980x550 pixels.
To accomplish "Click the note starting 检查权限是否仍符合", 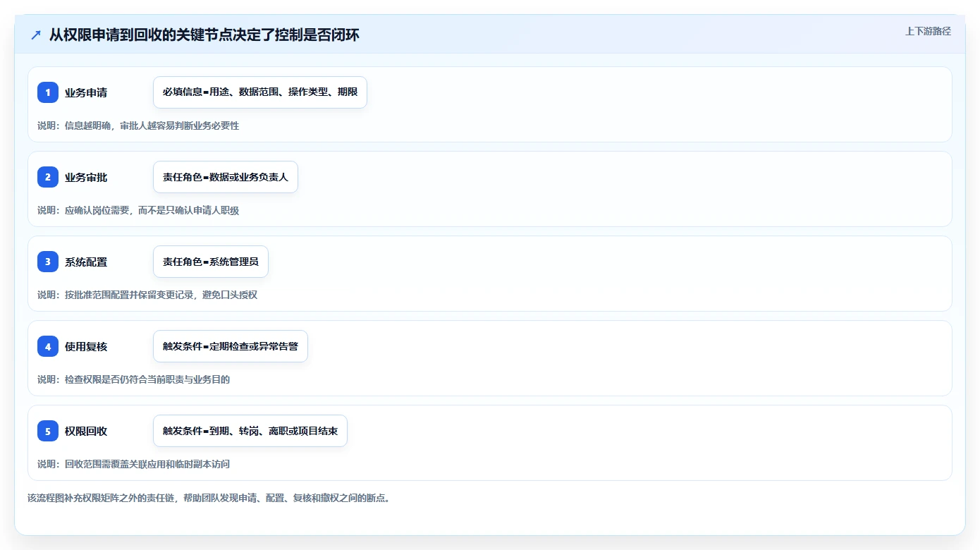I will pos(133,379).
